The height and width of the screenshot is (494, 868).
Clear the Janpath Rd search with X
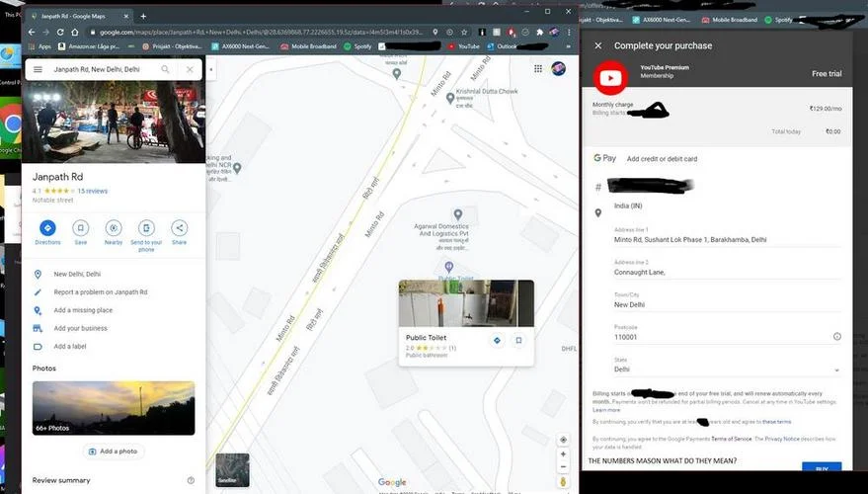pos(190,69)
